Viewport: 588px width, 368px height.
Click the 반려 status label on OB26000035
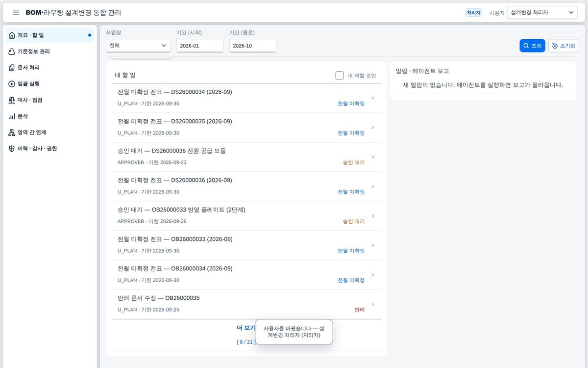click(x=360, y=310)
